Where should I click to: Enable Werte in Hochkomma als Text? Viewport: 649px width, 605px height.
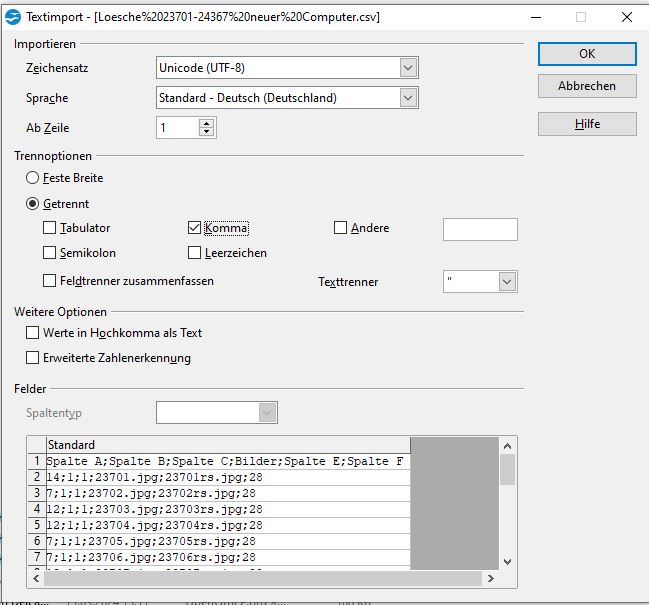pyautogui.click(x=33, y=333)
